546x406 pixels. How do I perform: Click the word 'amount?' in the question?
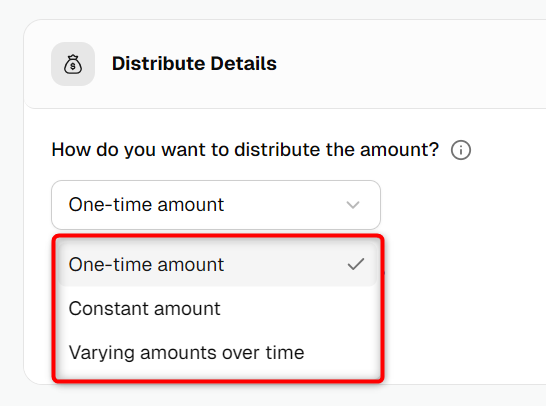399,150
